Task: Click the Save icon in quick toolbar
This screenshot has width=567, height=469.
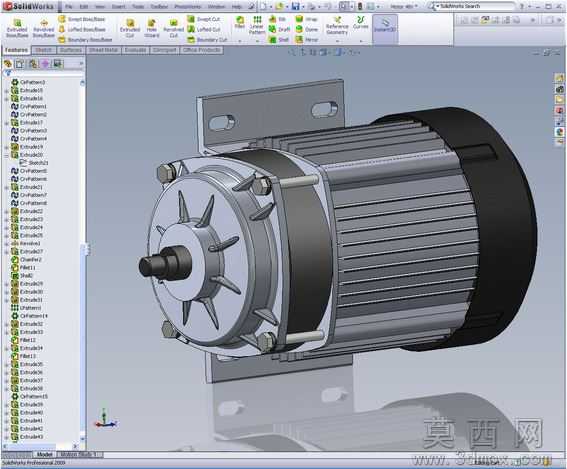Action: 295,6
